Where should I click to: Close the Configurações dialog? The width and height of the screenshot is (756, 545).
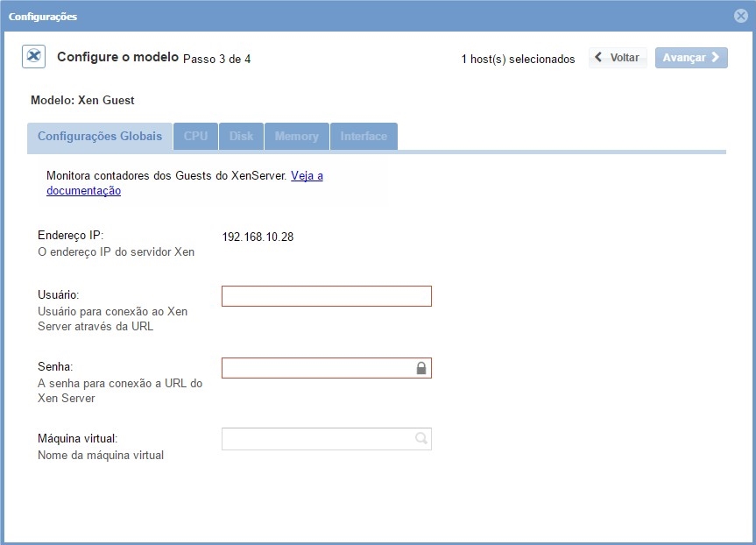[x=741, y=16]
